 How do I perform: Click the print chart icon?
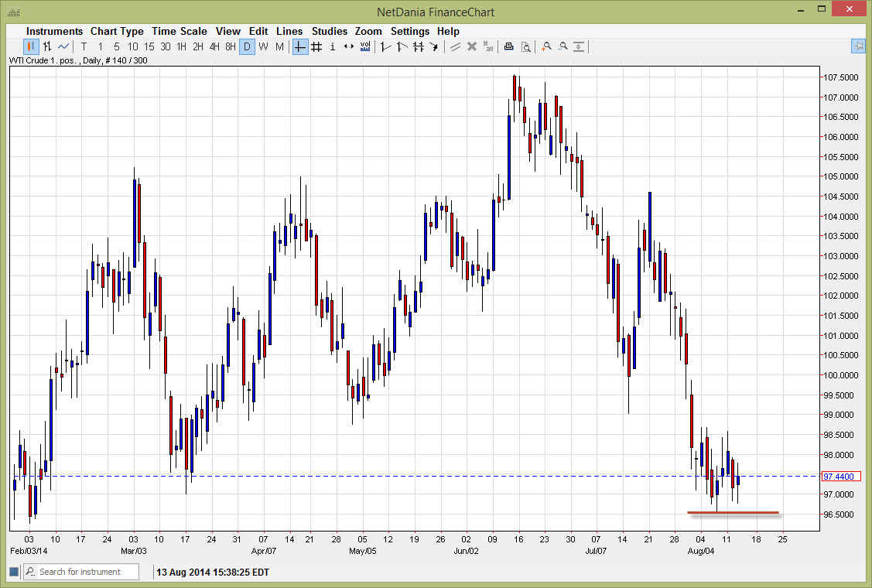pos(508,46)
